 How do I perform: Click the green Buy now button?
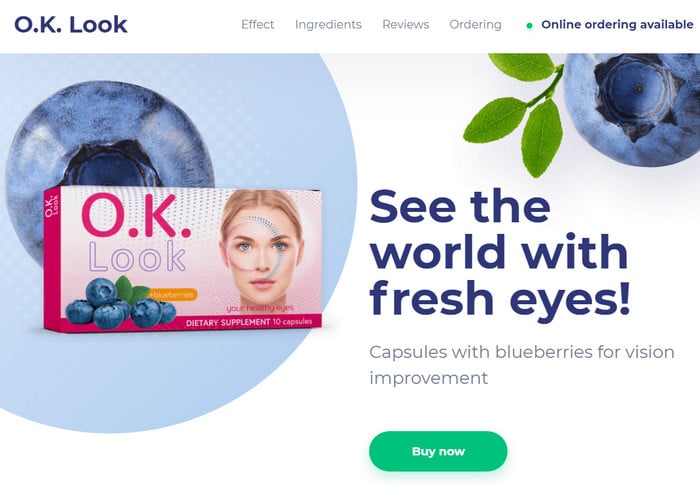tap(438, 451)
